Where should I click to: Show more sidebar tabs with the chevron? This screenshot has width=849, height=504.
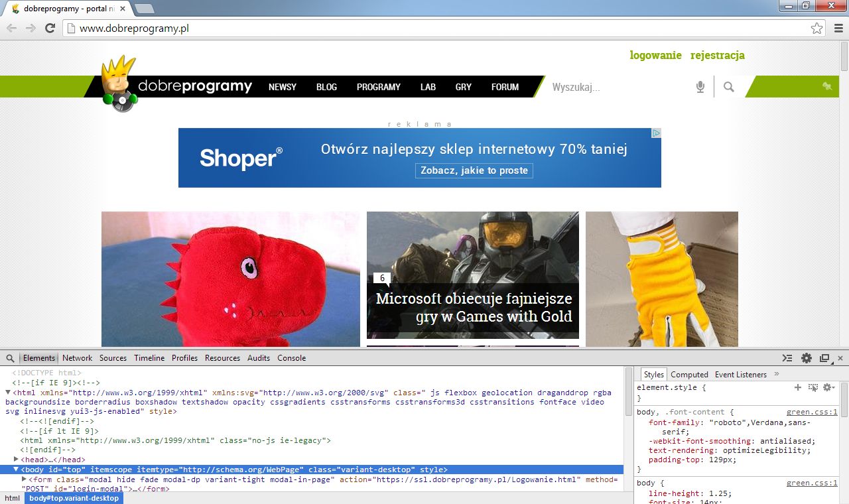tap(777, 374)
